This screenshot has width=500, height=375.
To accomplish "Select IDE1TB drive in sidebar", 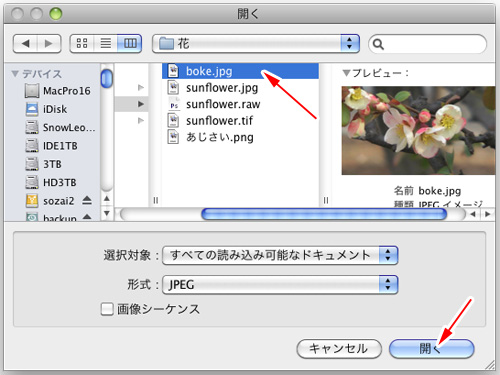I will [51, 146].
